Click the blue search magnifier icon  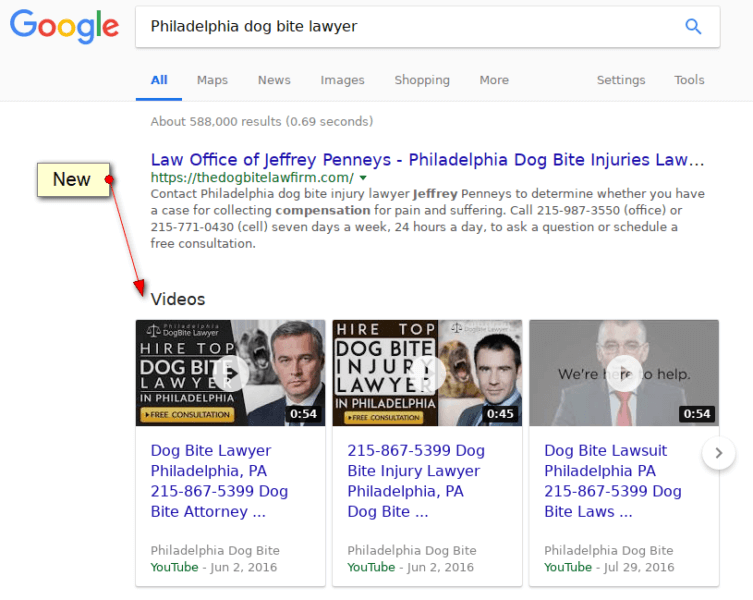(693, 26)
